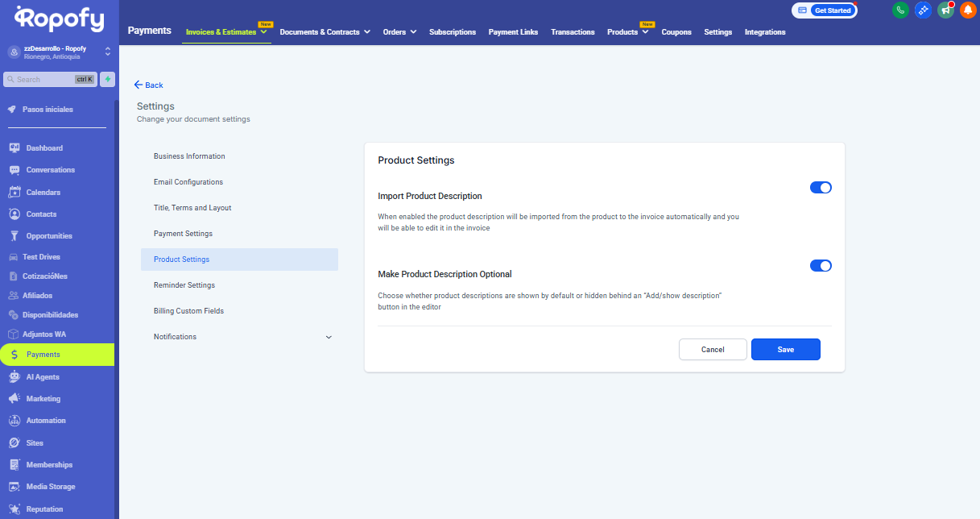Image resolution: width=980 pixels, height=519 pixels.
Task: Open the notifications bell icon
Action: (x=967, y=10)
